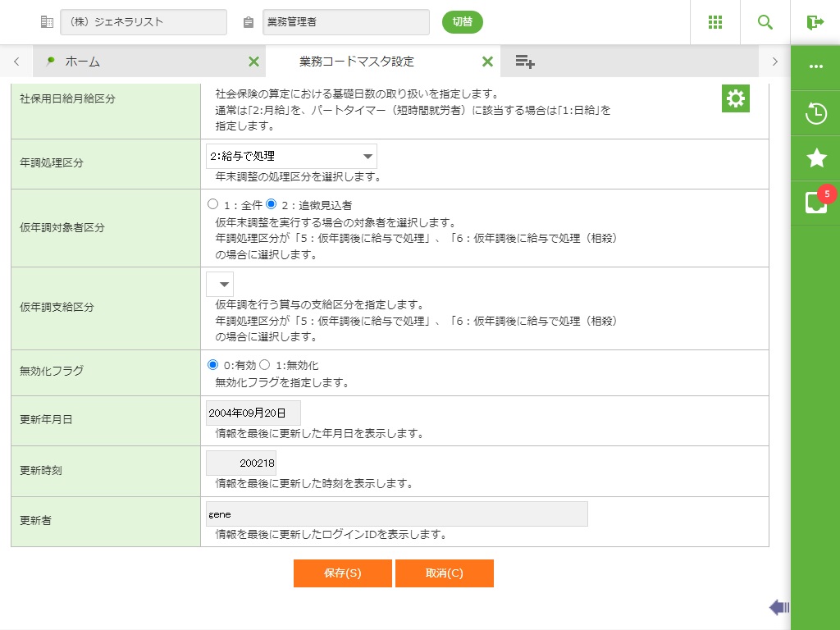
Task: Collapse sidebar with the purple arrow
Action: [x=778, y=607]
